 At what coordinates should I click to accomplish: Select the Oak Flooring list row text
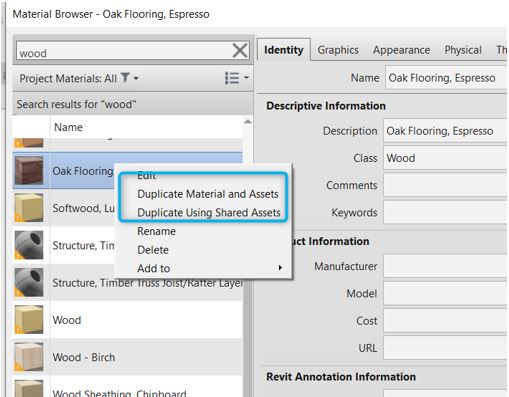point(83,171)
